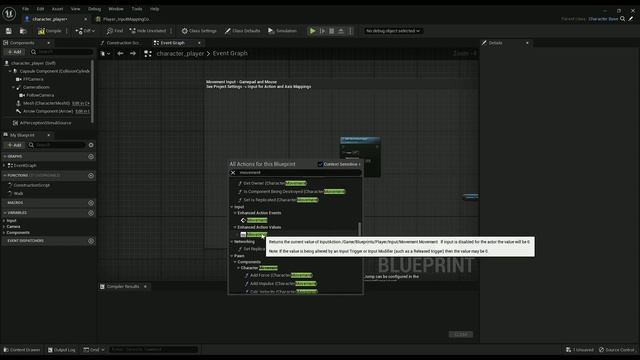Switch to the Construction Script tab
Image resolution: width=640 pixels, height=360 pixels.
pos(122,43)
